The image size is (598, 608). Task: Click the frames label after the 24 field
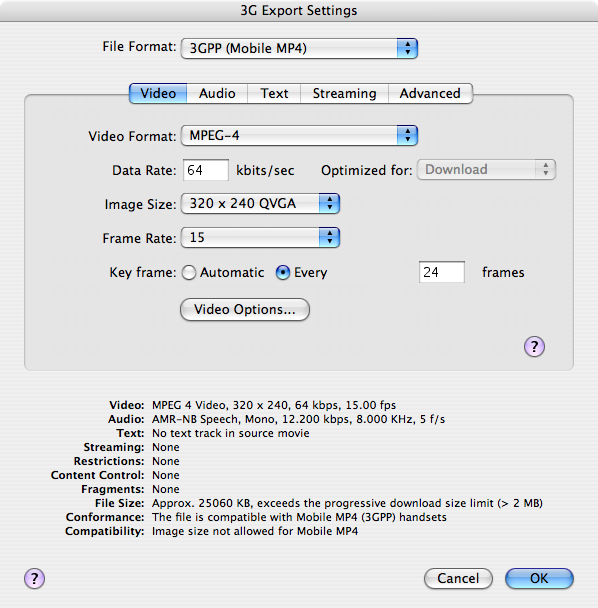pyautogui.click(x=503, y=272)
